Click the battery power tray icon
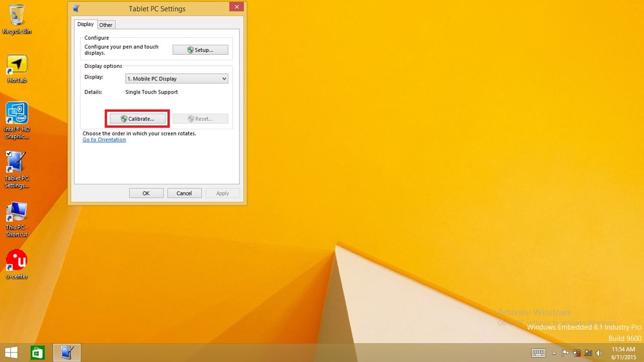Image resolution: width=644 pixels, height=362 pixels. point(577,353)
